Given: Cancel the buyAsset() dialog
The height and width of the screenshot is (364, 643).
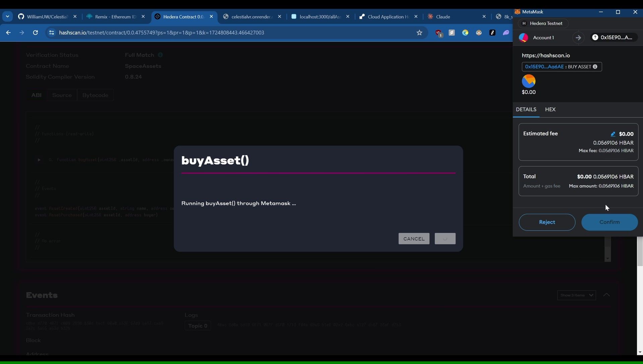Looking at the screenshot, I should pyautogui.click(x=414, y=239).
